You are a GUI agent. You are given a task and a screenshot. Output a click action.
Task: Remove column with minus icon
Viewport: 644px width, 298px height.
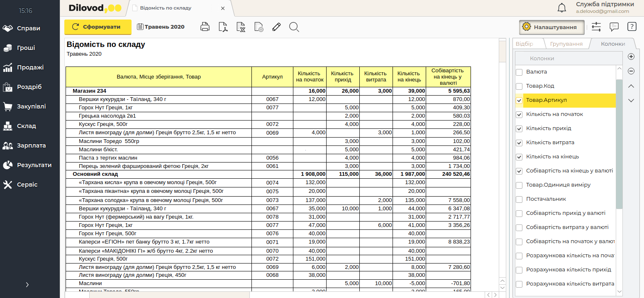pyautogui.click(x=631, y=71)
